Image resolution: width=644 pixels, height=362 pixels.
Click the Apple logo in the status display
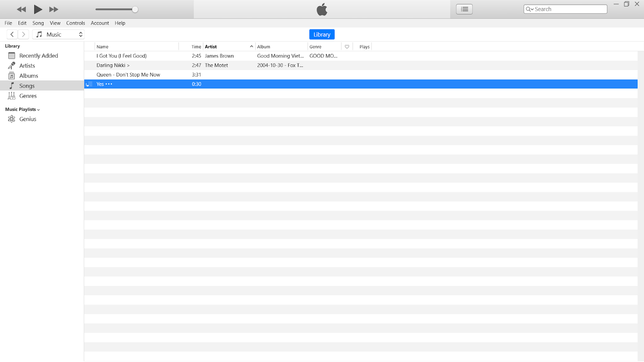click(322, 9)
